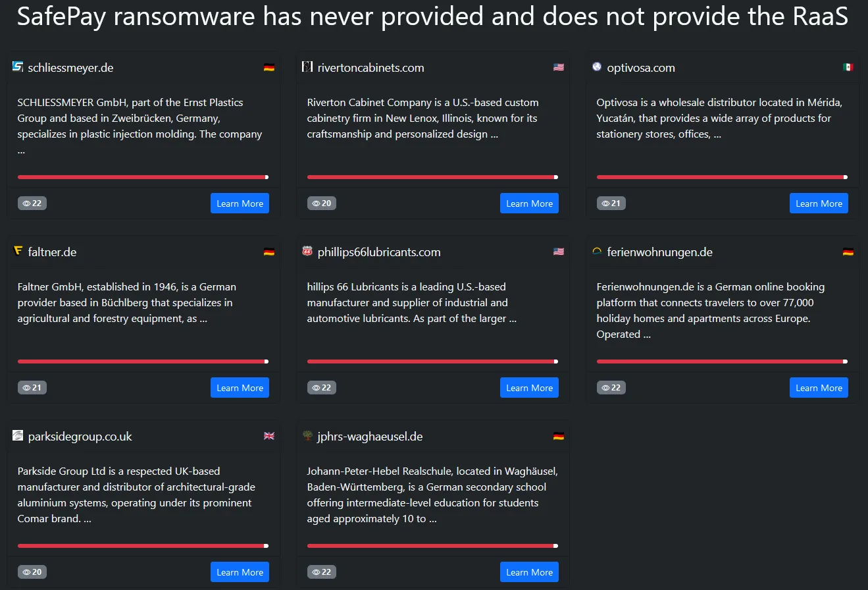Click the optivosa.com globe favicon
The width and height of the screenshot is (868, 590).
coord(597,67)
